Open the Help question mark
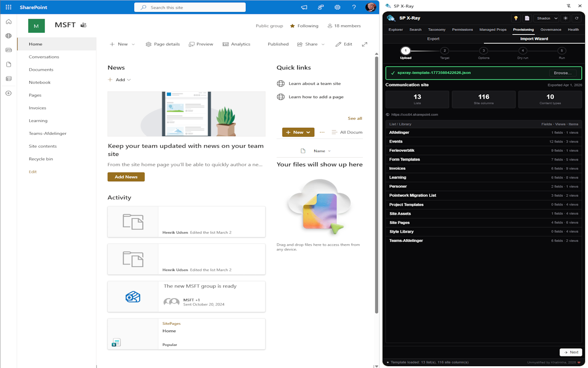588x368 pixels. click(x=354, y=7)
